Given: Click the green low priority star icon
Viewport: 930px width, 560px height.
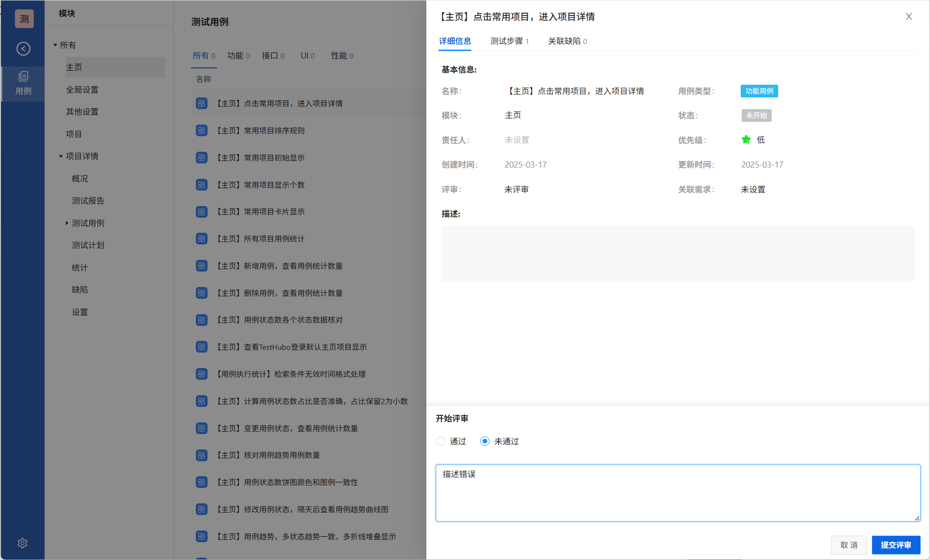Looking at the screenshot, I should click(x=746, y=140).
